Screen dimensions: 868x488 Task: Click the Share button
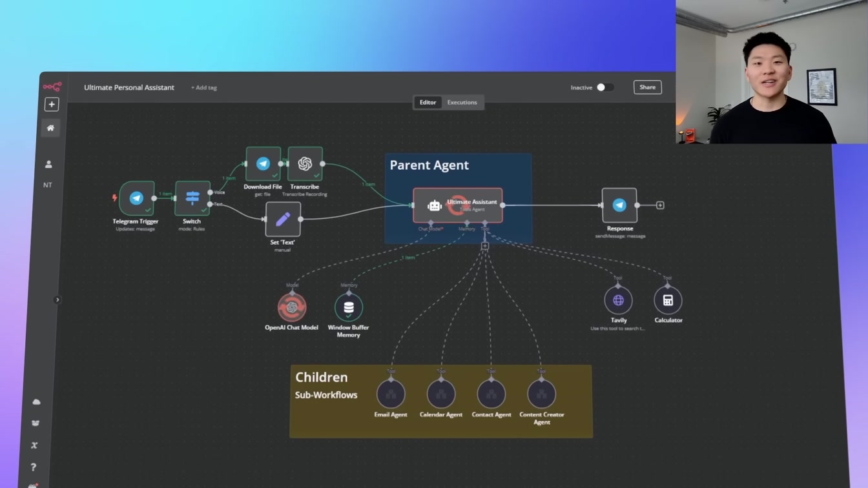[x=647, y=87]
